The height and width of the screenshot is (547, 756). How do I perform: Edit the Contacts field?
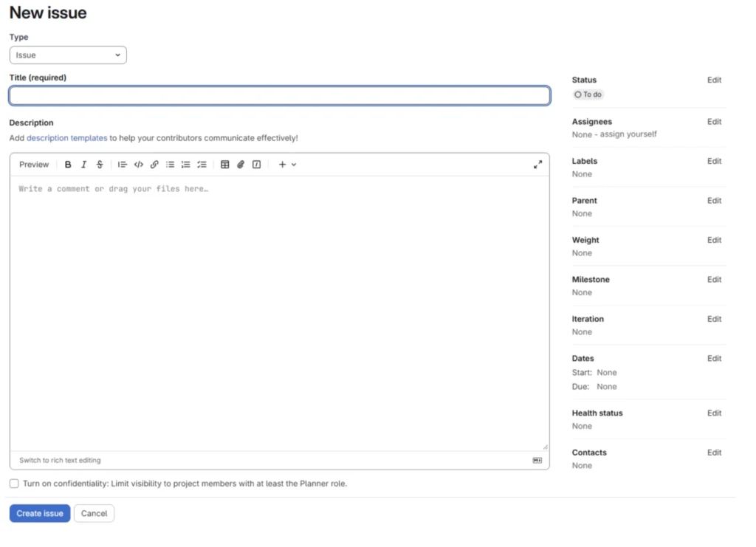pyautogui.click(x=714, y=453)
